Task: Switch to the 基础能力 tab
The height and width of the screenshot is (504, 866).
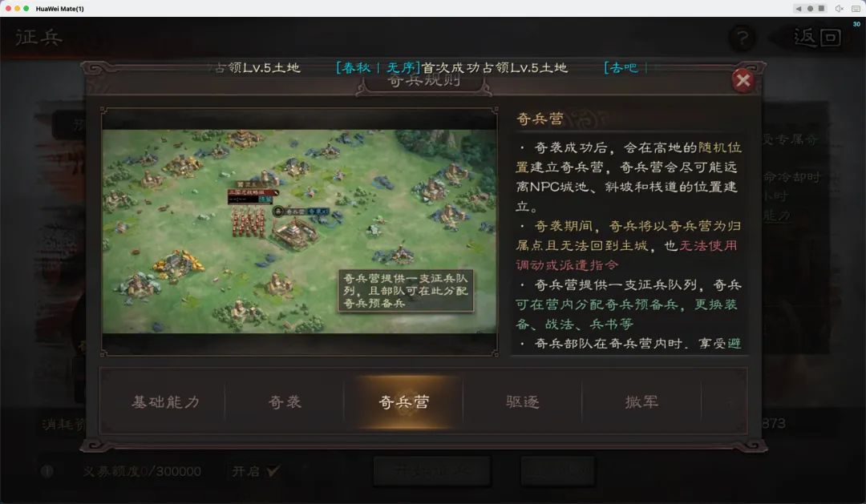Action: point(165,402)
